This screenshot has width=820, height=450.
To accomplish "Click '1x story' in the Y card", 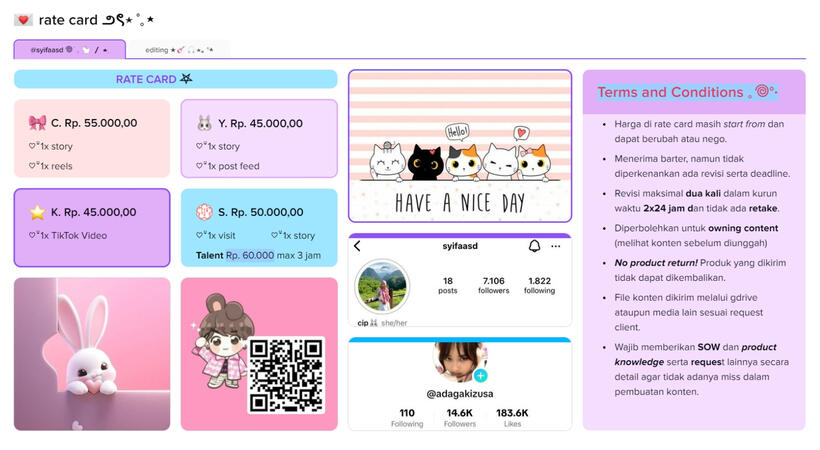I will [x=223, y=147].
